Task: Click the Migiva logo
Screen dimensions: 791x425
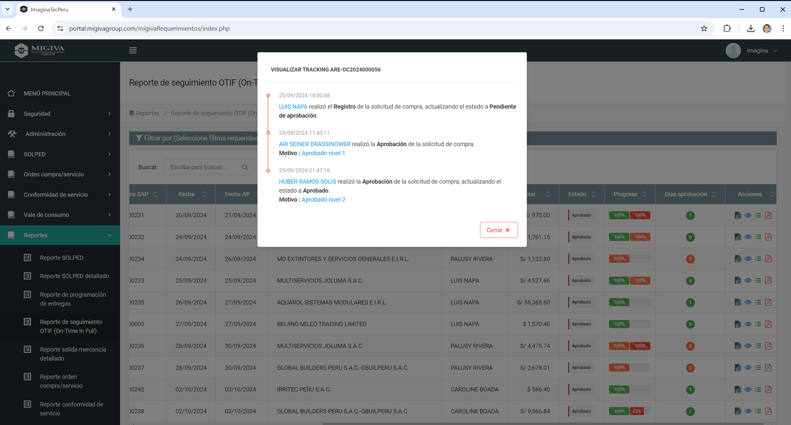Action: pyautogui.click(x=40, y=50)
